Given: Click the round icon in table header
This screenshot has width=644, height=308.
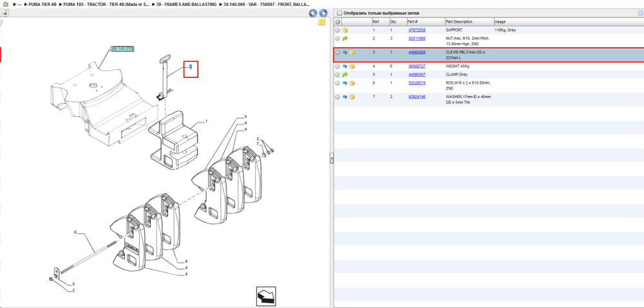Looking at the screenshot, I should (337, 22).
